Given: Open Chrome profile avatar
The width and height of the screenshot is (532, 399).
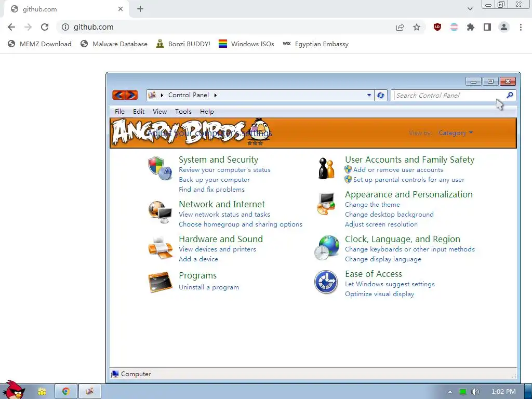Looking at the screenshot, I should click(x=504, y=27).
